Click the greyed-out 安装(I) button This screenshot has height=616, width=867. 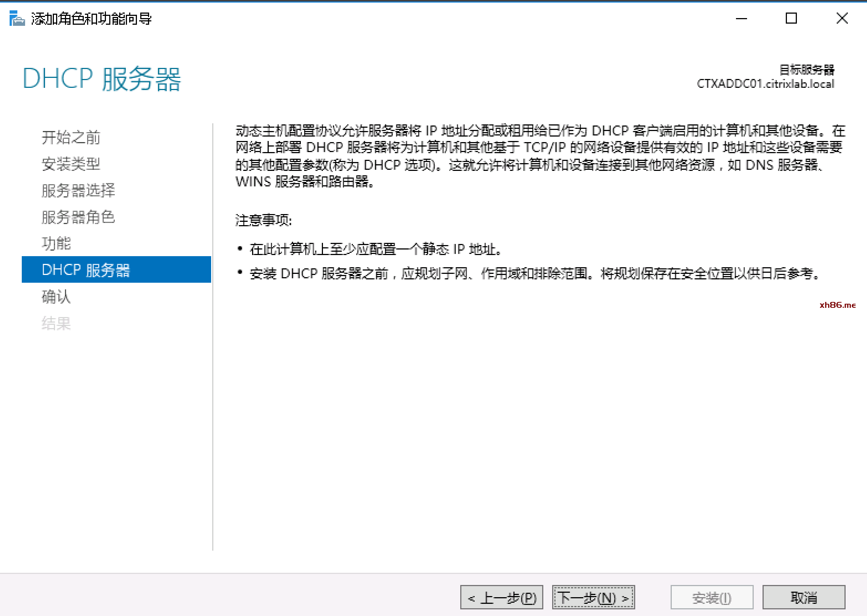712,598
